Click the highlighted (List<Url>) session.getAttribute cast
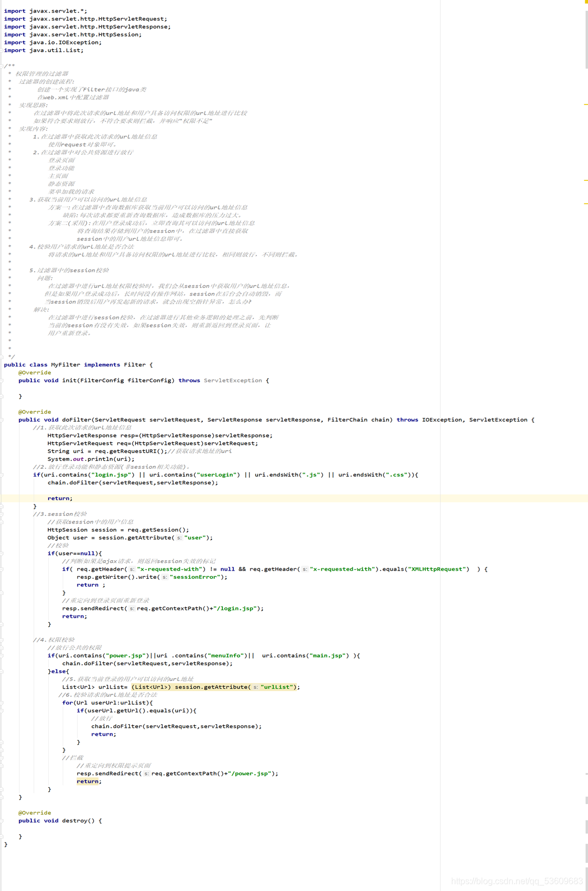 (214, 687)
